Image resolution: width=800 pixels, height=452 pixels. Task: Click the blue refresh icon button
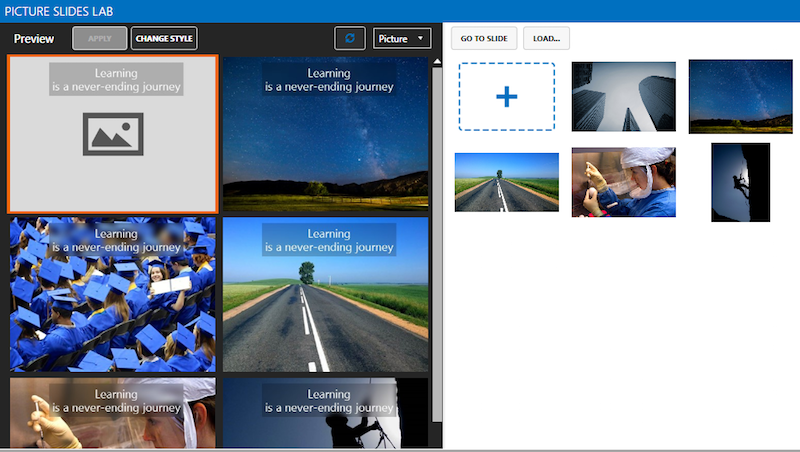click(350, 38)
